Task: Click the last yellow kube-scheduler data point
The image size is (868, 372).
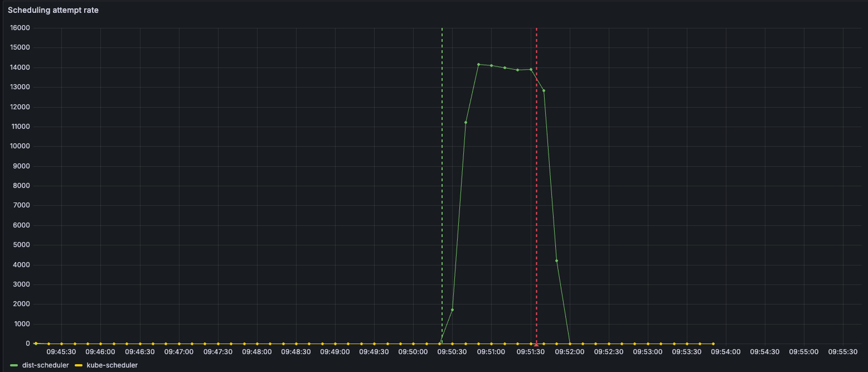Action: pos(713,344)
